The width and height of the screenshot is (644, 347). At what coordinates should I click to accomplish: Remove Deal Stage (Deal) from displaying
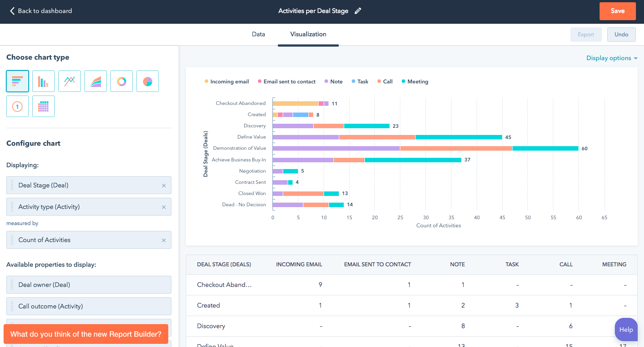pyautogui.click(x=164, y=186)
